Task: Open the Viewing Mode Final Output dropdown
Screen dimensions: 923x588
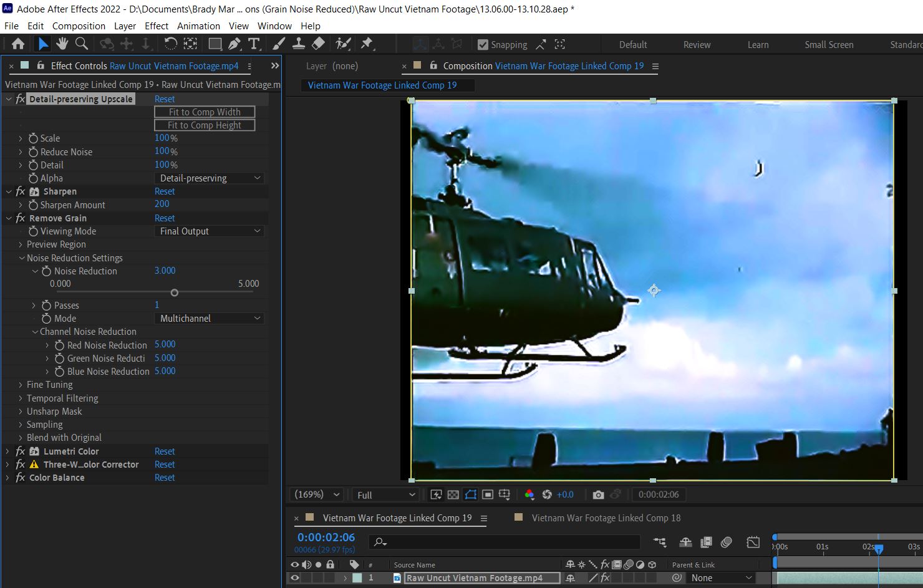Action: click(210, 231)
